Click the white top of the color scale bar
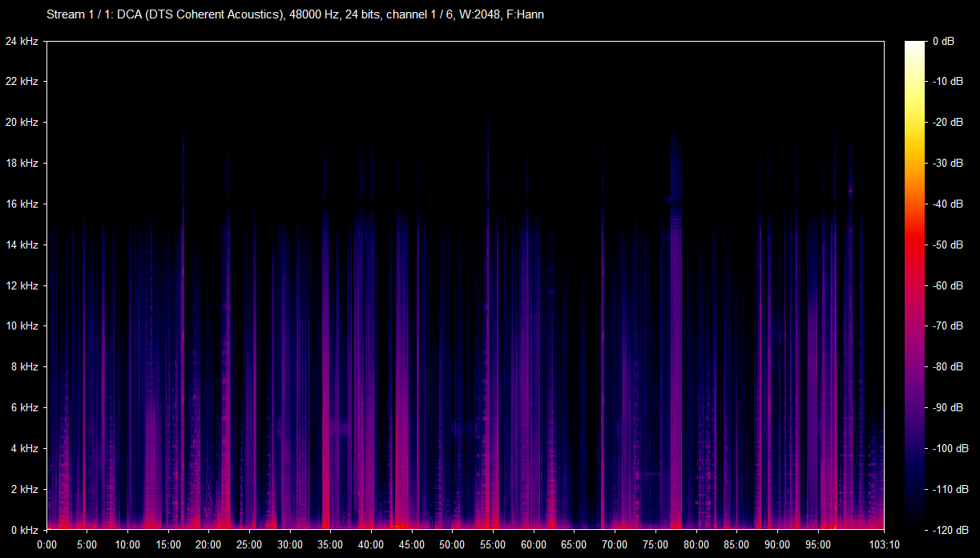The image size is (980, 558). [914, 46]
